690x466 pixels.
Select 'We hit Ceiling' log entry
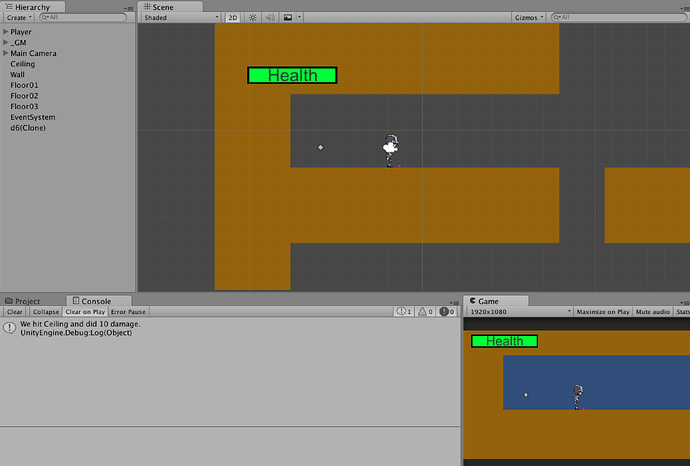coord(230,328)
